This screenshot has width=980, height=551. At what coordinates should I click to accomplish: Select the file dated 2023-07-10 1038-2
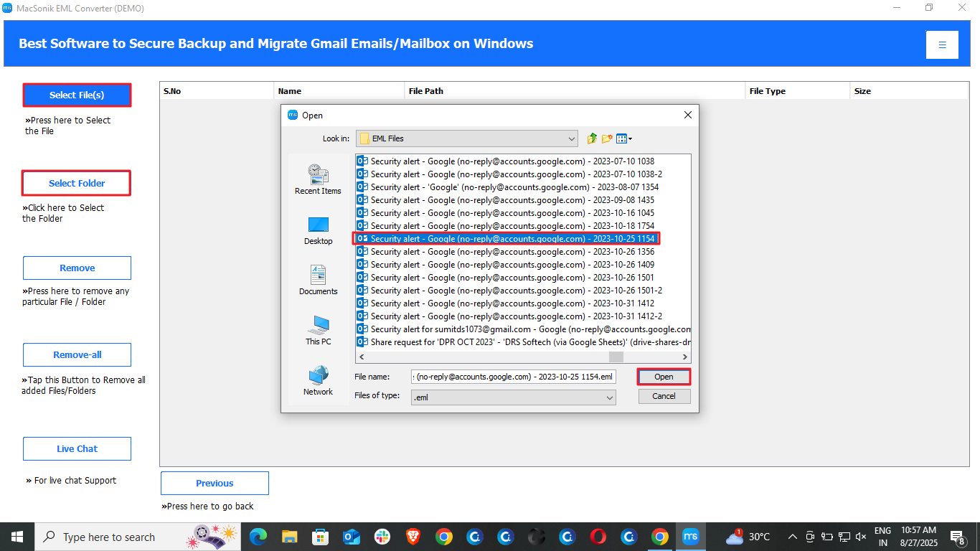pyautogui.click(x=509, y=174)
